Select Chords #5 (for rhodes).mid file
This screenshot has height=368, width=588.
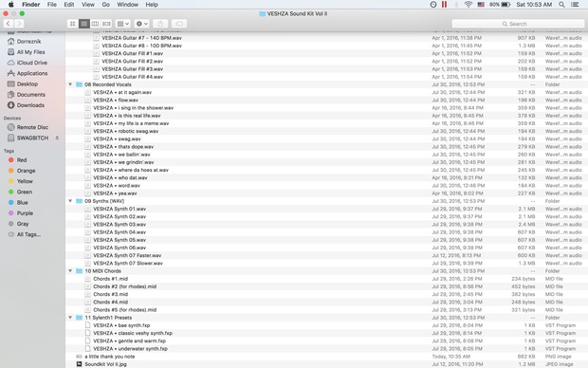[125, 310]
